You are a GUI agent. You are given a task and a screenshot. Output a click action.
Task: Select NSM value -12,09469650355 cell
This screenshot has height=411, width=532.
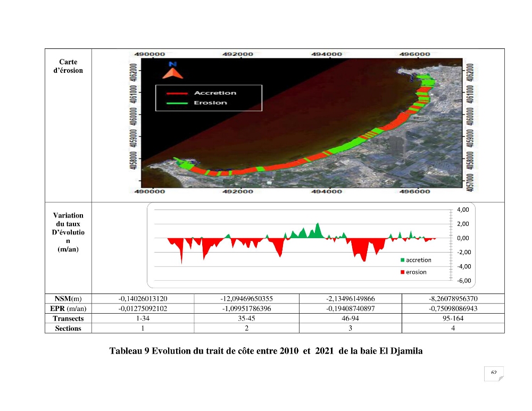click(247, 299)
